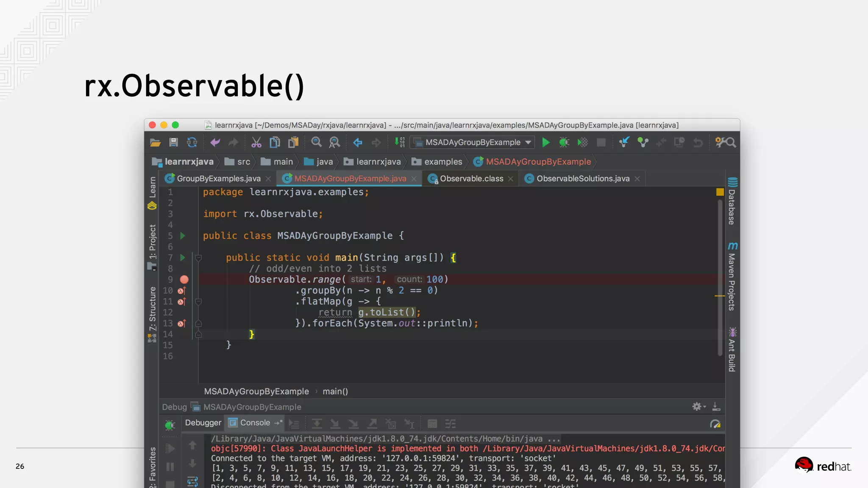Open the Structure tool window
This screenshot has width=868, height=488.
[x=152, y=314]
